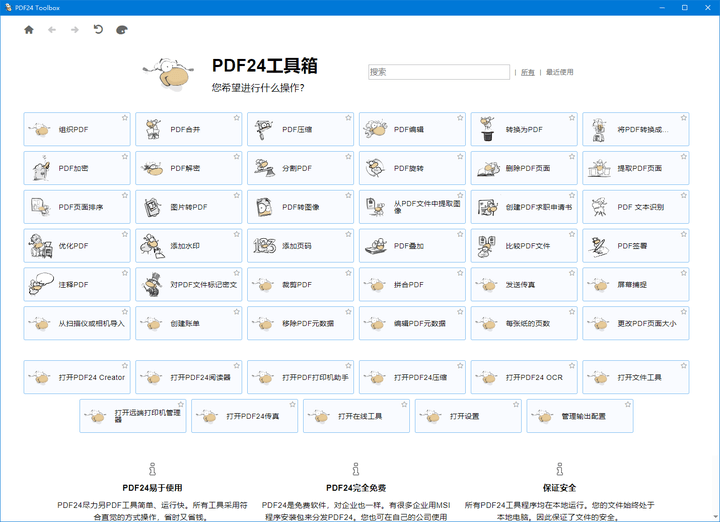
Task: Open the 分割PDF tool
Action: point(300,168)
